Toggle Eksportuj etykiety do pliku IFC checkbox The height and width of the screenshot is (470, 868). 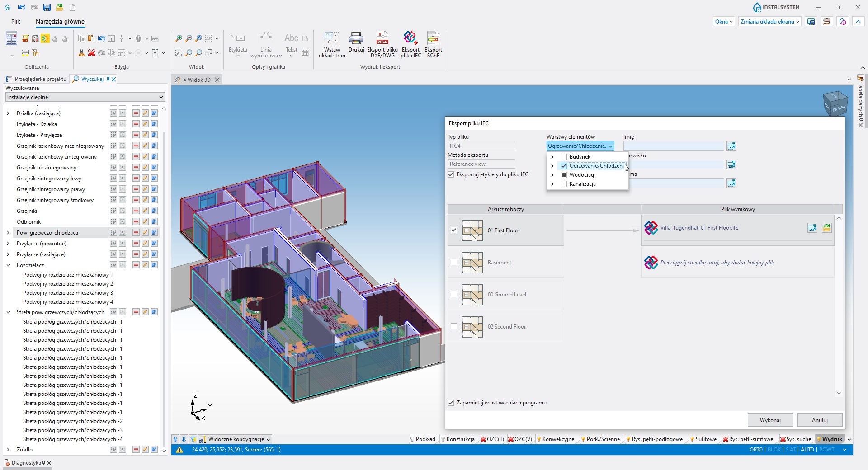point(451,174)
